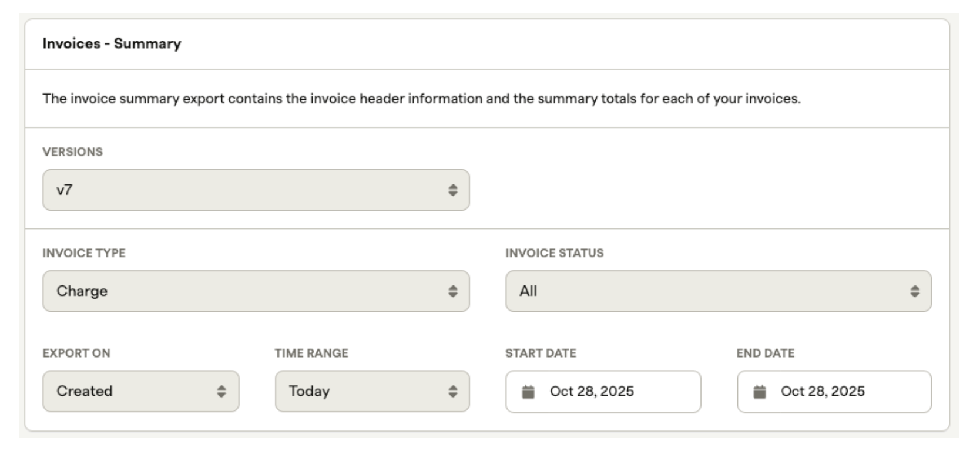Click the up-down arrows on Invoice Type selector
Screen dimensions: 980x458
pos(452,291)
